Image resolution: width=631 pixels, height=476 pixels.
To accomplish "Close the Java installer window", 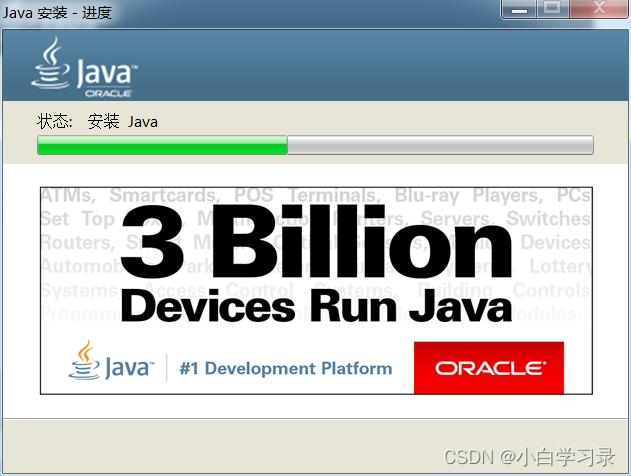I will 599,9.
